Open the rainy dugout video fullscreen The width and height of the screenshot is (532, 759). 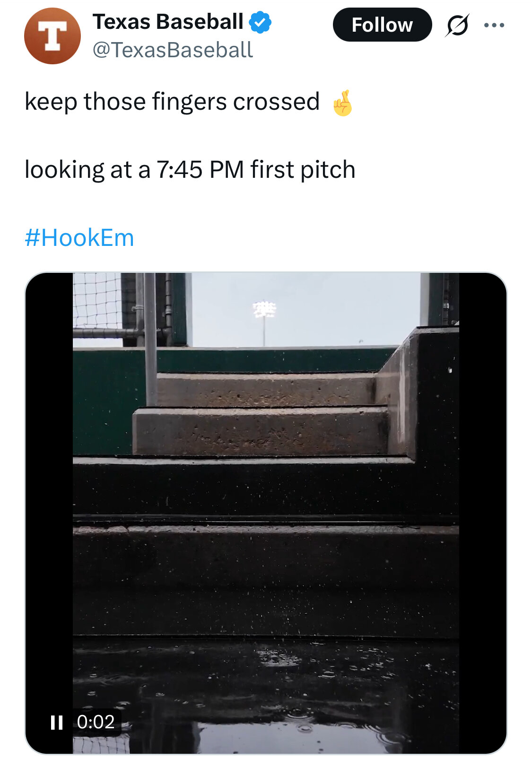pyautogui.click(x=266, y=513)
